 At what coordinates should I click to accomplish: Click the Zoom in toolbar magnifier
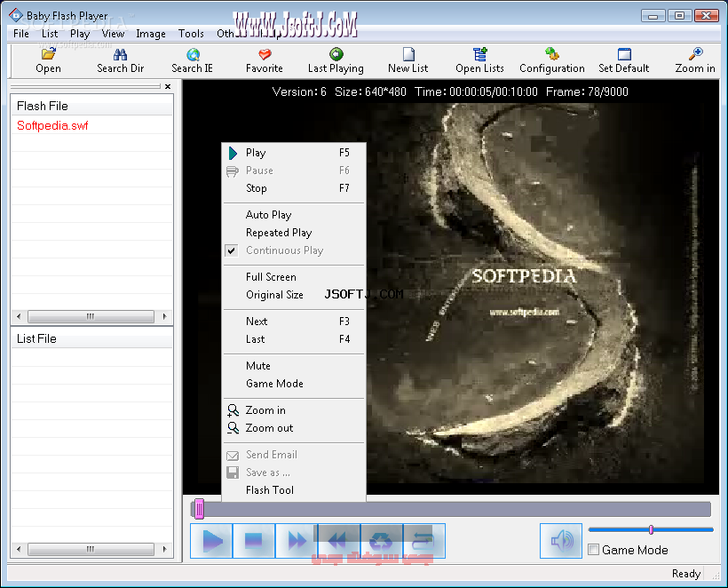[695, 61]
